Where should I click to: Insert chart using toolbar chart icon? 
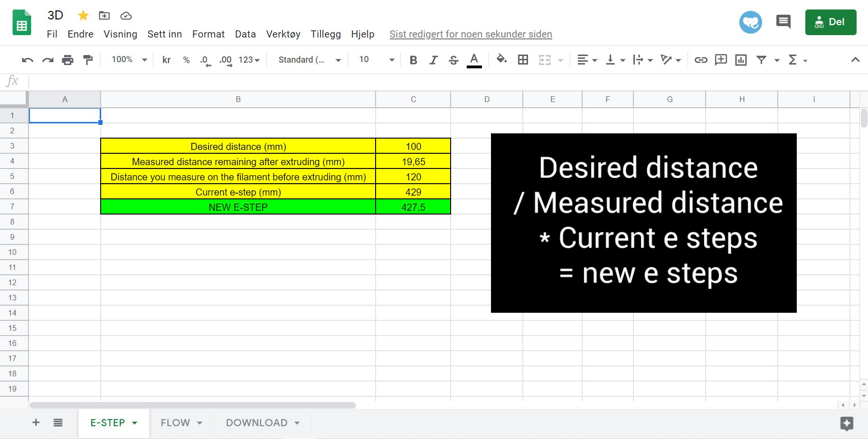[x=741, y=60]
